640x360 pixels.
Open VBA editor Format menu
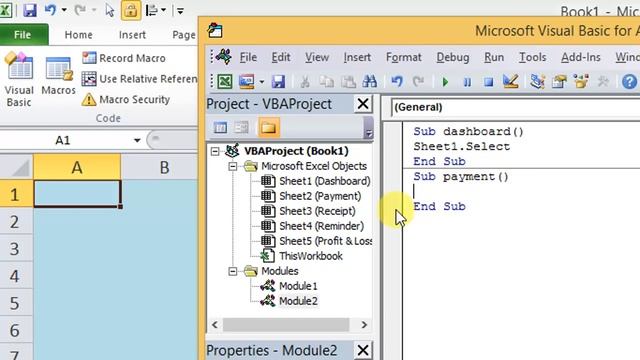coord(404,58)
